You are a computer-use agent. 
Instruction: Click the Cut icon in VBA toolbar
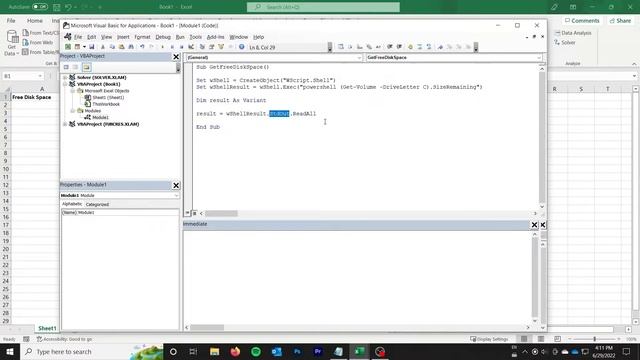coord(102,47)
